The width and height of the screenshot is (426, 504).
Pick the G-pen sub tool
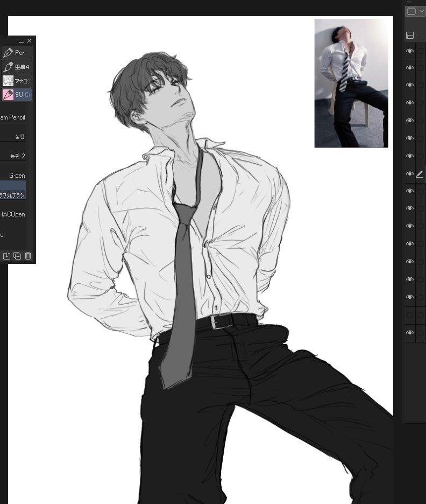coord(13,176)
